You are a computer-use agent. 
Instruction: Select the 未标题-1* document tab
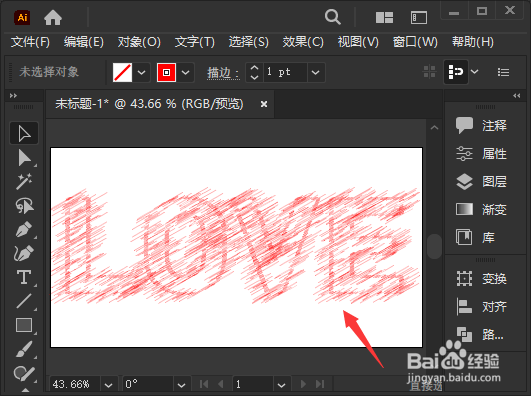[149, 104]
